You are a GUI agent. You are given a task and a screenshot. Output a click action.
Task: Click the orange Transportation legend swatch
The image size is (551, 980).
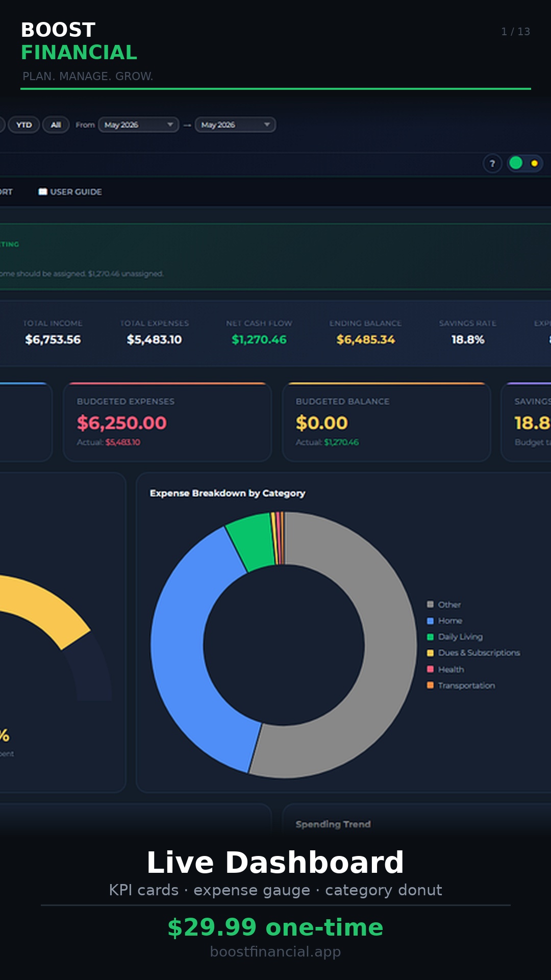430,685
